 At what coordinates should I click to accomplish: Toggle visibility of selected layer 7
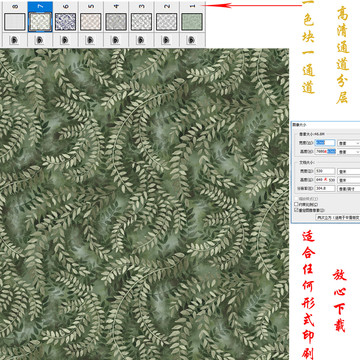39,40
